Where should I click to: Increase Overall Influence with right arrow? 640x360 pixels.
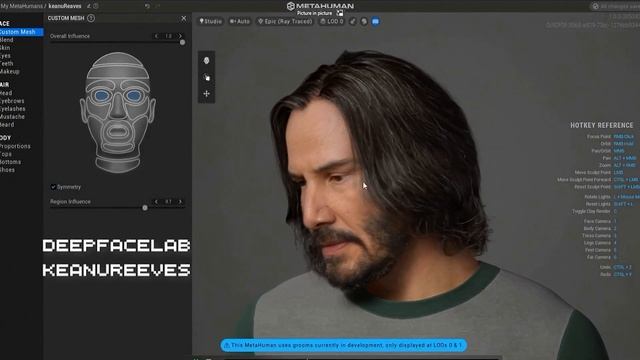[x=180, y=36]
